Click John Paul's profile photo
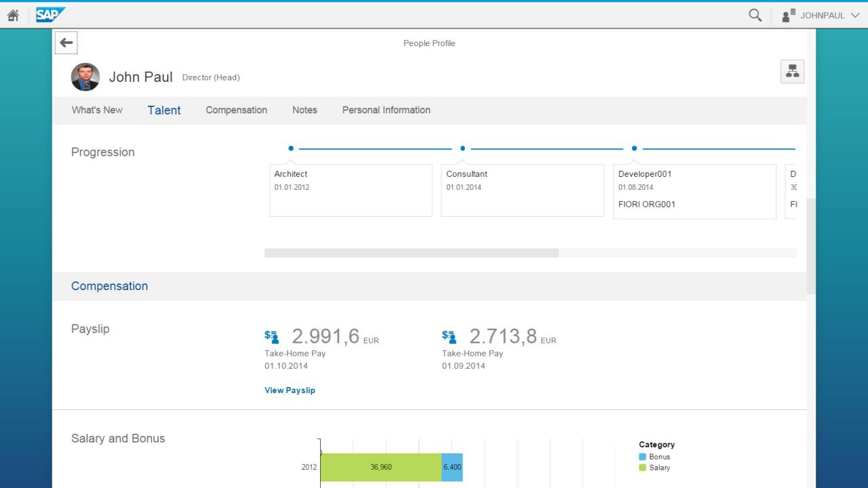The image size is (868, 488). point(85,77)
